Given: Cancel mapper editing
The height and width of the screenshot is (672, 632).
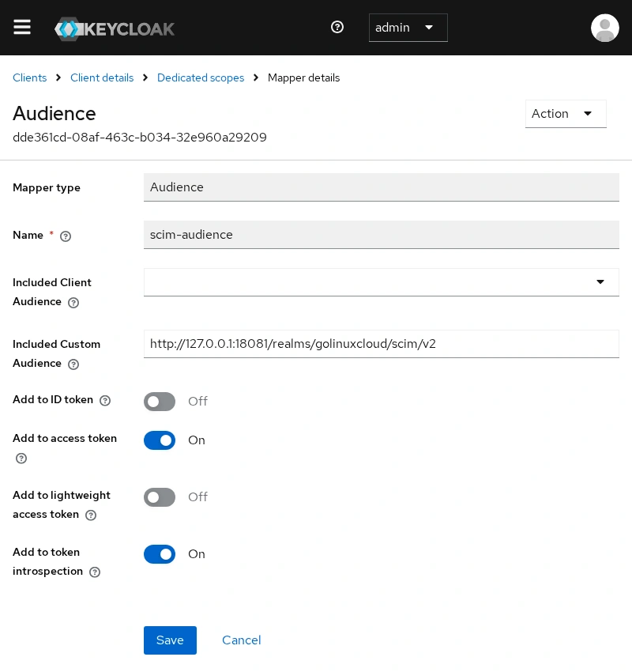Looking at the screenshot, I should point(242,640).
